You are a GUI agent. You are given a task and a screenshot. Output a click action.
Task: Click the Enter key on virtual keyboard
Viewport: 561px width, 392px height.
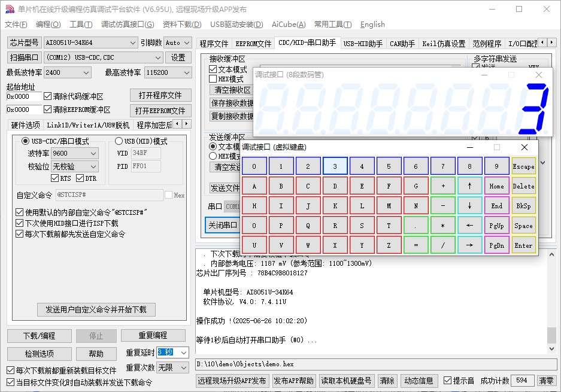coord(523,245)
